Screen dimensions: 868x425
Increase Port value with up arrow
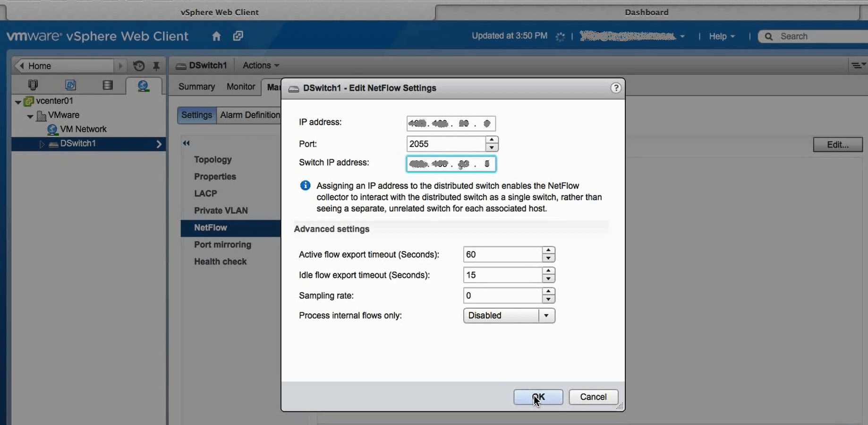coord(492,140)
